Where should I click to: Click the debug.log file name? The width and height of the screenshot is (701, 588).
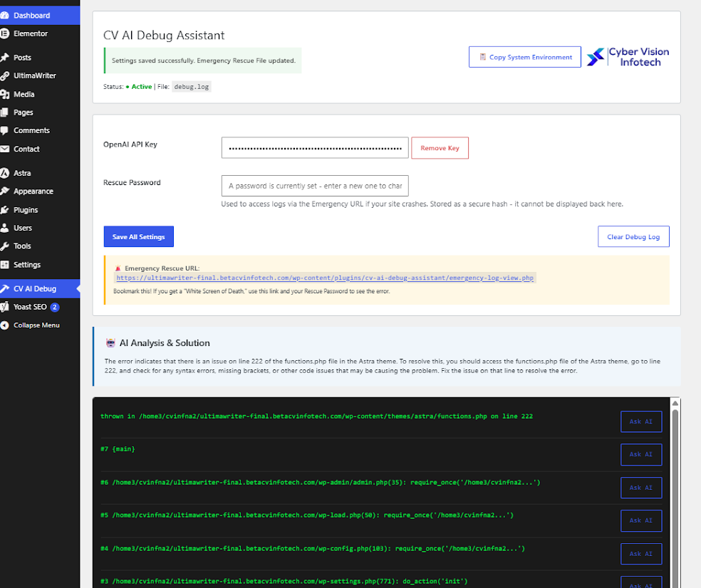(192, 87)
